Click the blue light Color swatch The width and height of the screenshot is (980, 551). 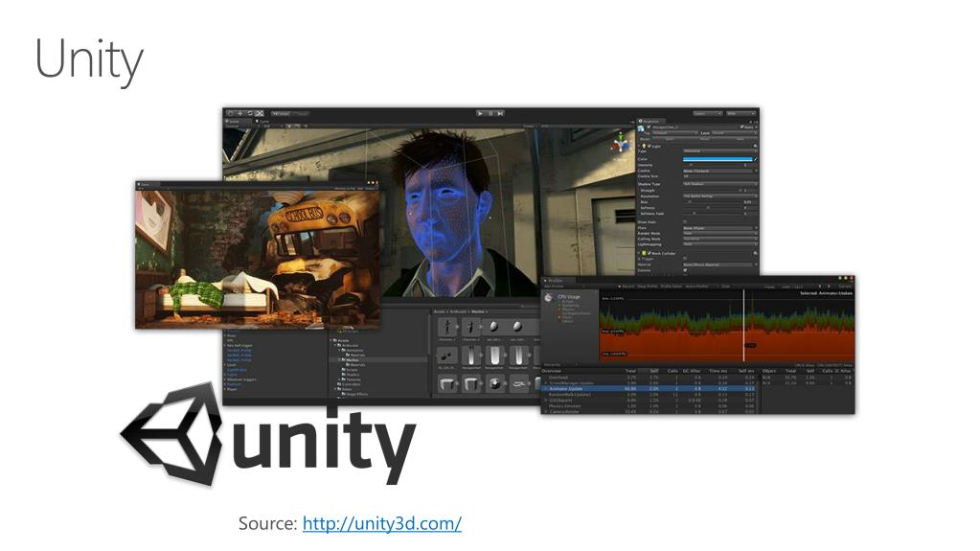click(718, 159)
